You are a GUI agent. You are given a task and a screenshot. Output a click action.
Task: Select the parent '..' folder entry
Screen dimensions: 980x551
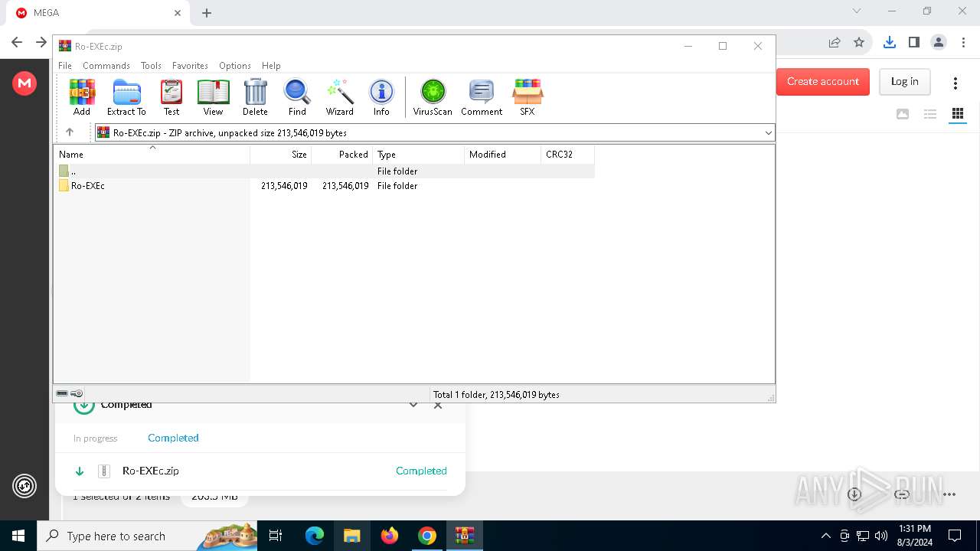pos(324,171)
